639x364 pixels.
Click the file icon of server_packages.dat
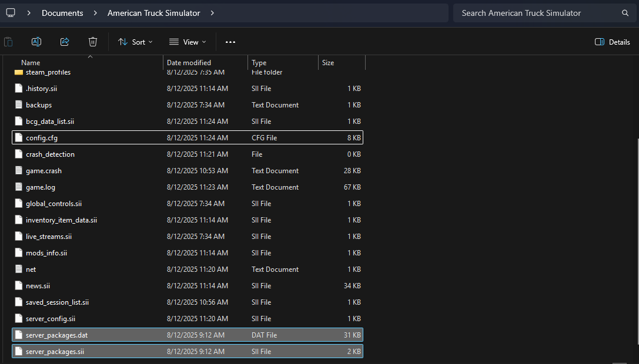point(18,335)
